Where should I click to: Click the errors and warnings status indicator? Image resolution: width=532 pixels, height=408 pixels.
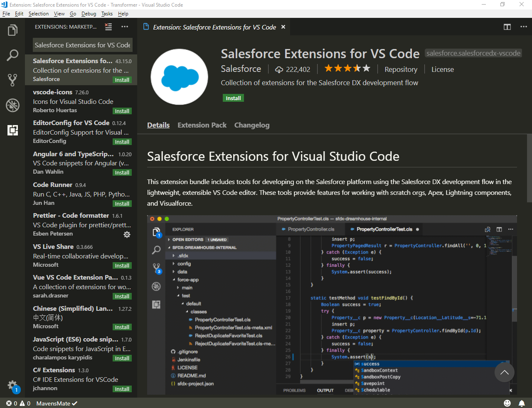18,403
